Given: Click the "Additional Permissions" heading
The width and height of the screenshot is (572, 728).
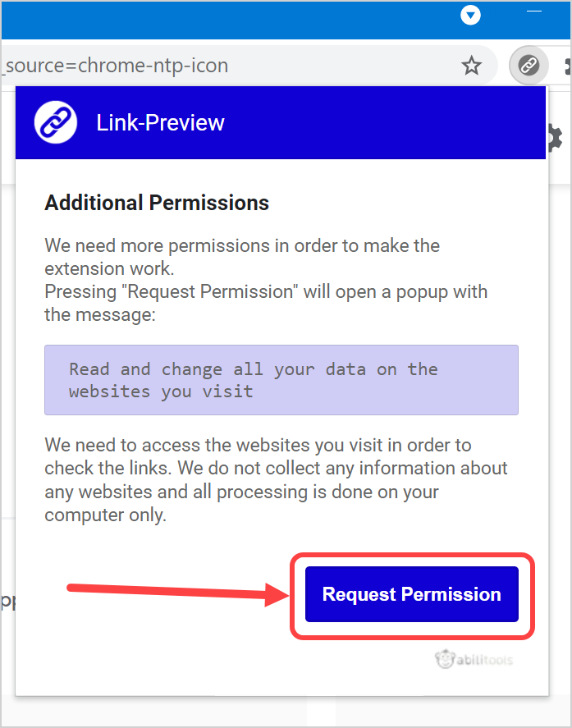Looking at the screenshot, I should (157, 203).
